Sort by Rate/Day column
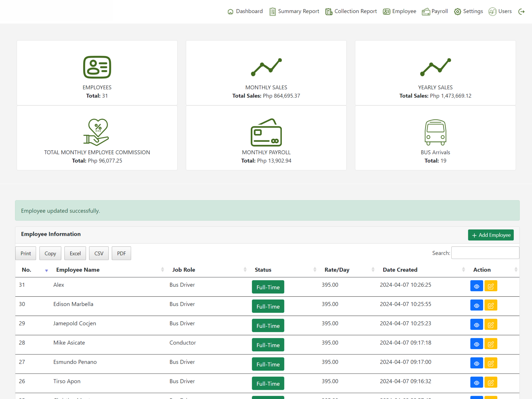The image size is (532, 399). coord(347,270)
